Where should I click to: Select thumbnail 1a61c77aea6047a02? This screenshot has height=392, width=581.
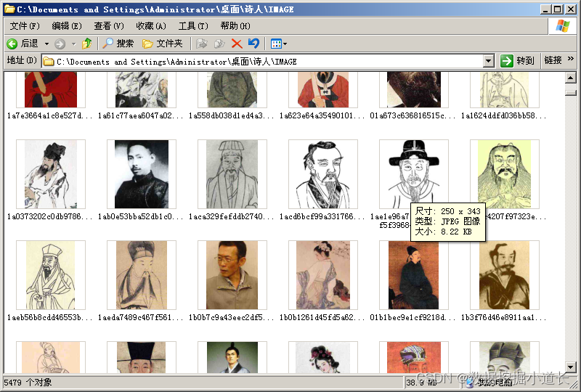(x=142, y=90)
